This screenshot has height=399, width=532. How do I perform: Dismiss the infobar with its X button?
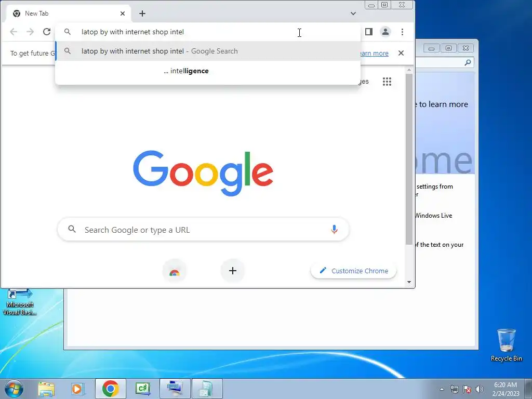(x=401, y=54)
